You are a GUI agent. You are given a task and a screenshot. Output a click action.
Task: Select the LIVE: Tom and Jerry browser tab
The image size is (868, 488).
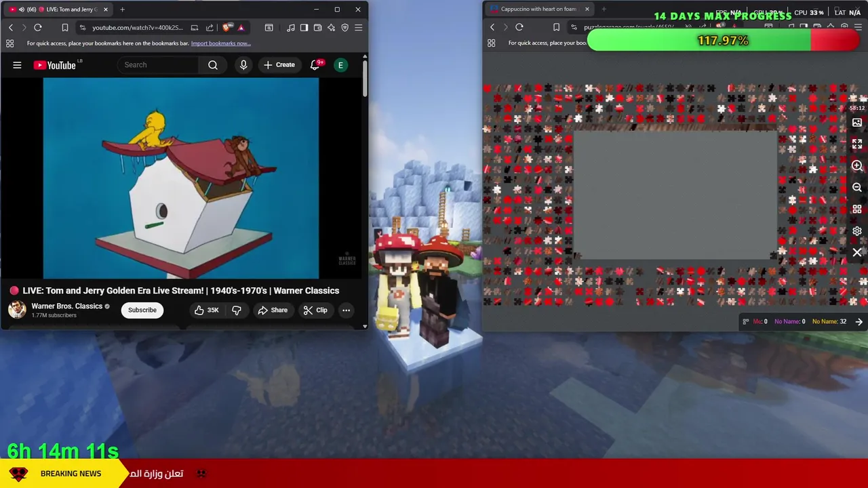tap(58, 9)
